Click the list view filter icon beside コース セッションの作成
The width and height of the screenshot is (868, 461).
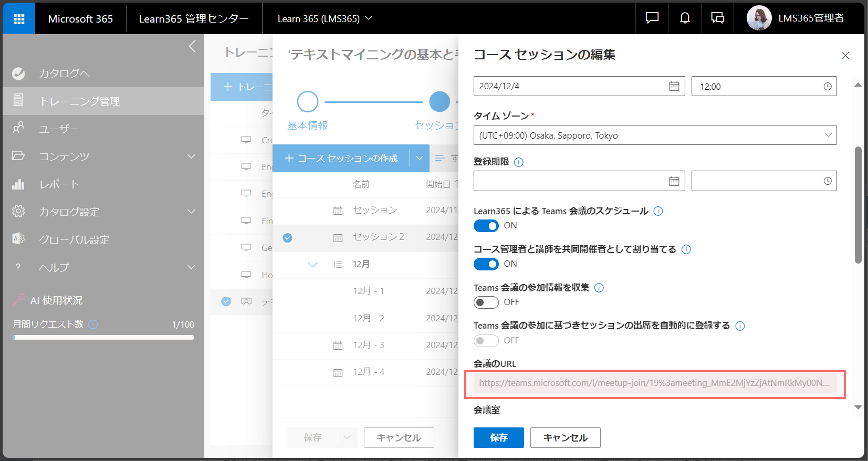(440, 158)
